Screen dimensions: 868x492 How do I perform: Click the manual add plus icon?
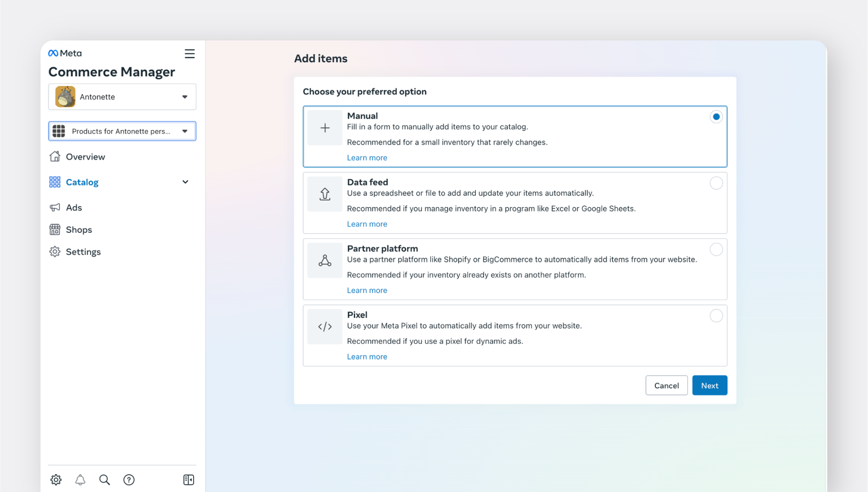click(325, 128)
